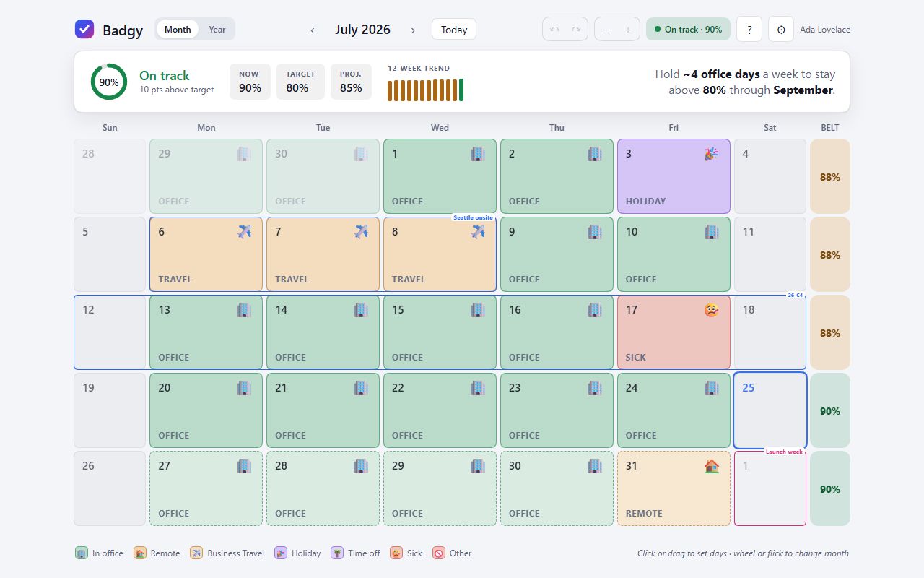
Task: Click the airplane icon on July 6
Action: [x=244, y=232]
